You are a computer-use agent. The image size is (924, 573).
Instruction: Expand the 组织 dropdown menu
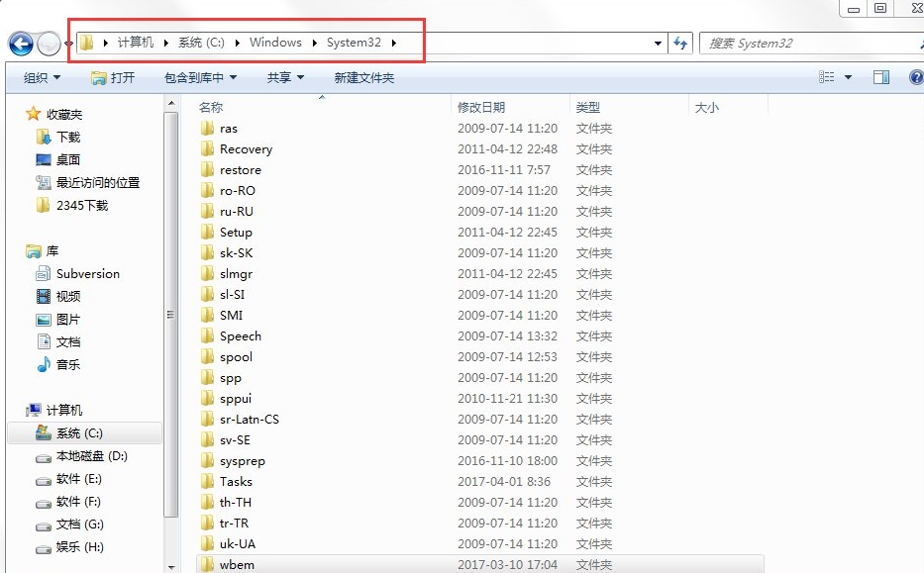click(42, 77)
